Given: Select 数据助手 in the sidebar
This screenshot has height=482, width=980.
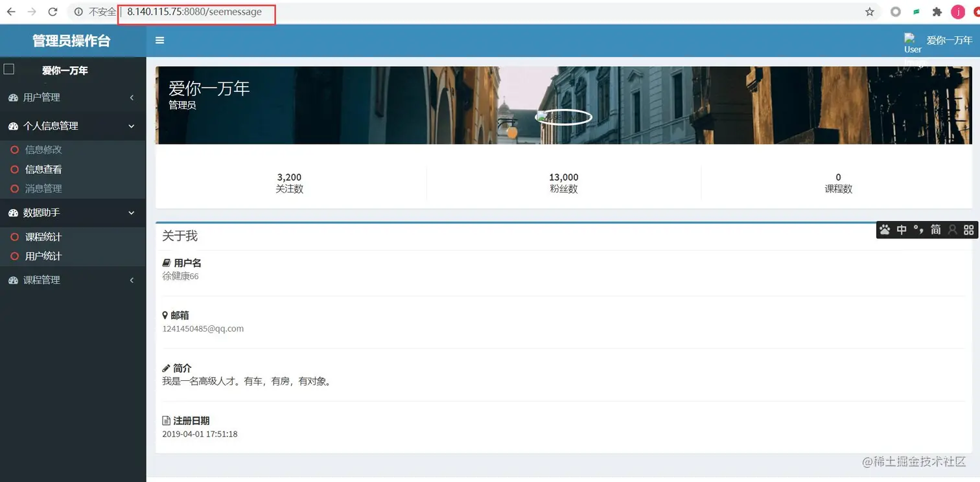Looking at the screenshot, I should [73, 212].
